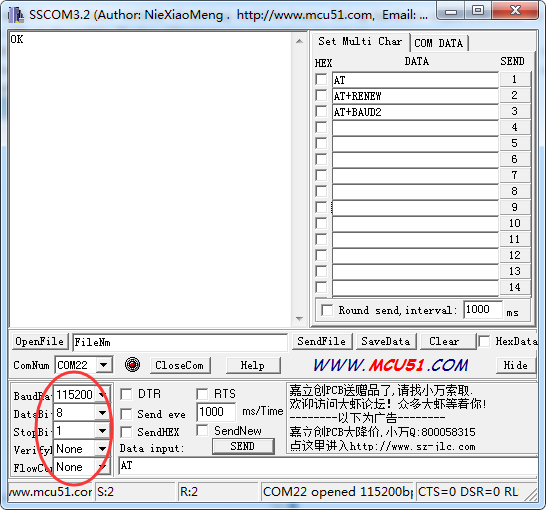Screen dimensions: 546x510
Task: Send row 1 AT command with button 1
Action: [514, 79]
